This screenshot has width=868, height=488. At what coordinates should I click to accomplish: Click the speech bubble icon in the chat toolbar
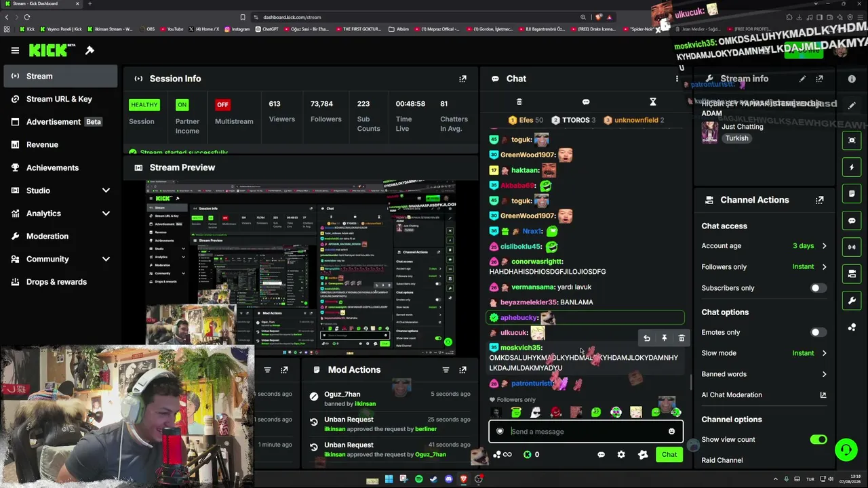[586, 102]
